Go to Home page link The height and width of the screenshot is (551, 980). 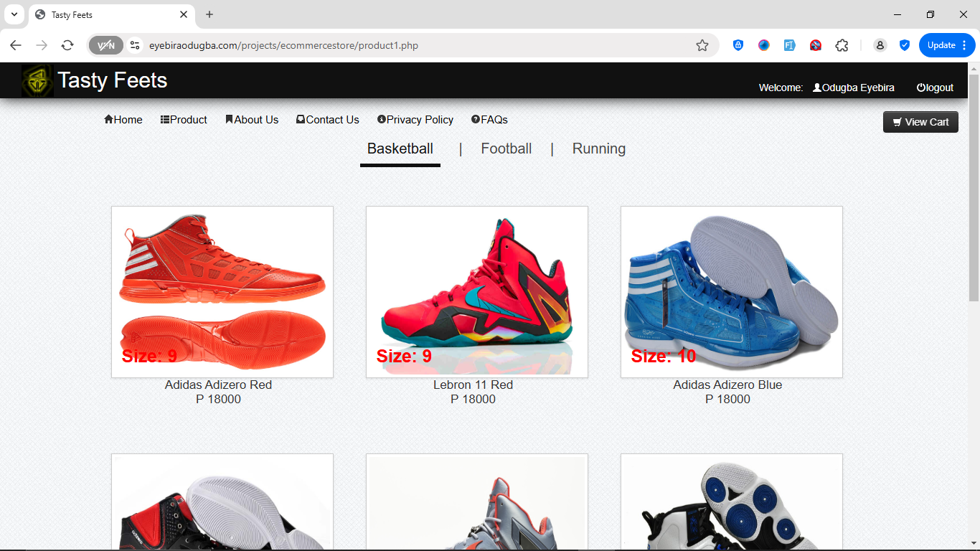(x=123, y=120)
